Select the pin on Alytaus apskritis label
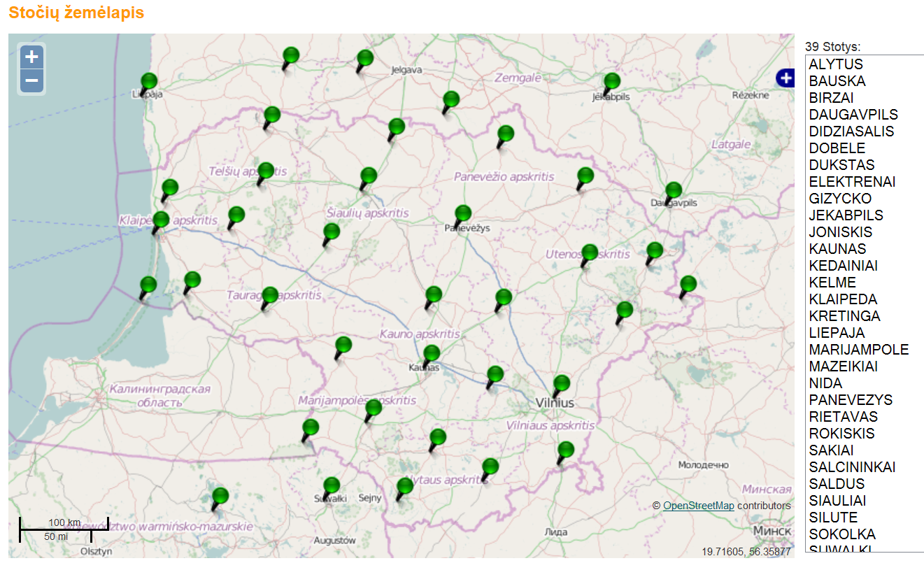The image size is (924, 577). (404, 490)
